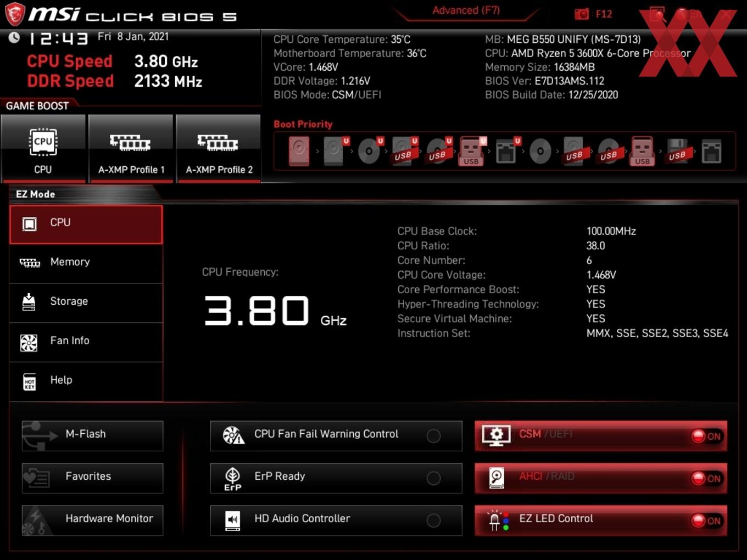Open the Storage section
This screenshot has height=560, width=747.
tap(86, 303)
